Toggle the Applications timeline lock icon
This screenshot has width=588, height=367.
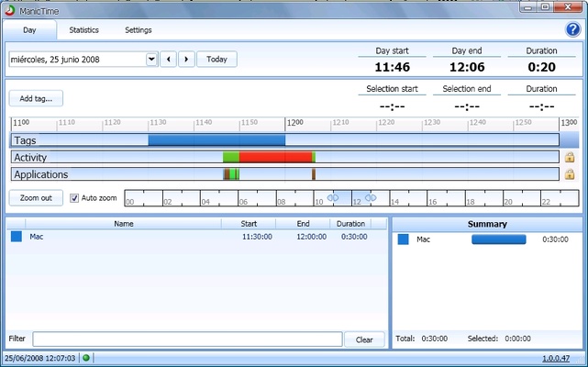click(570, 174)
